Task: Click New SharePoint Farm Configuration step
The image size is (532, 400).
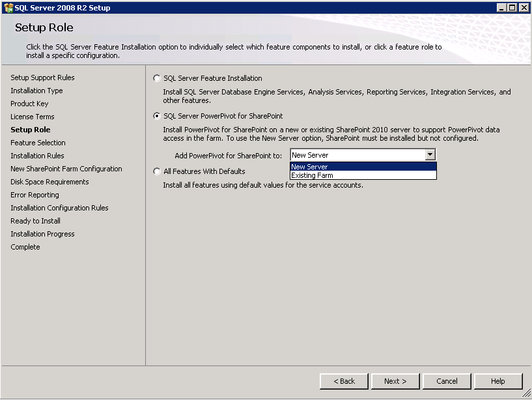Action: (66, 169)
